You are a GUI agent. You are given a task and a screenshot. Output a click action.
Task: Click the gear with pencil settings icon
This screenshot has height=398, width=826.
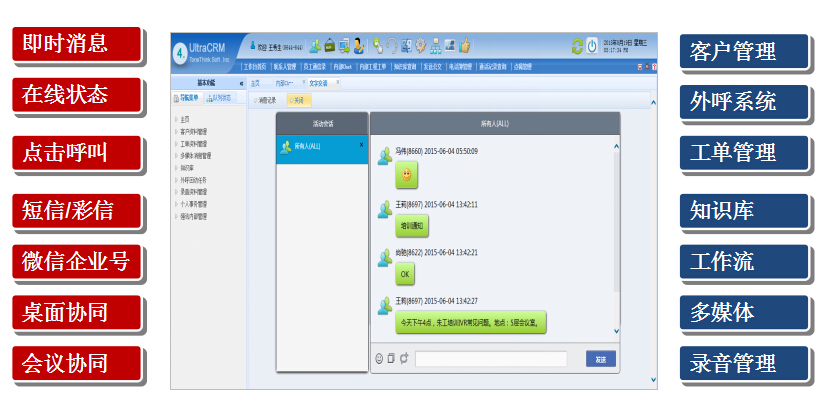click(x=420, y=46)
